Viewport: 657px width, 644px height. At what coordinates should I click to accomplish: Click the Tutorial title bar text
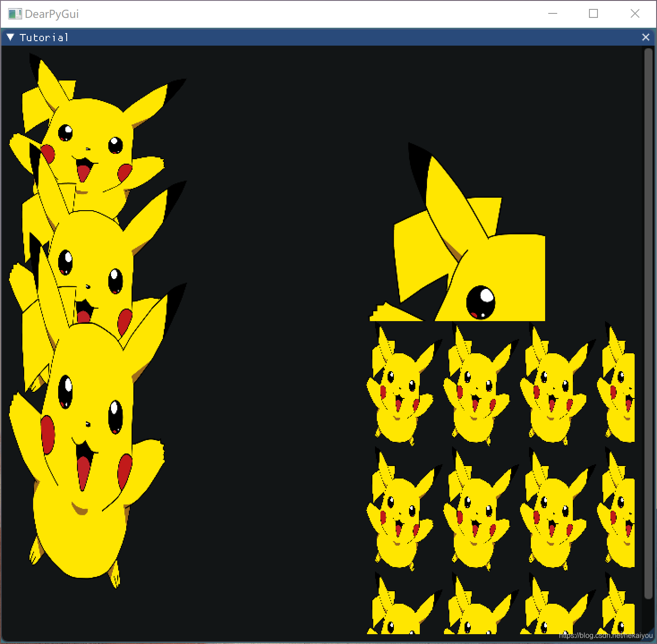[44, 38]
